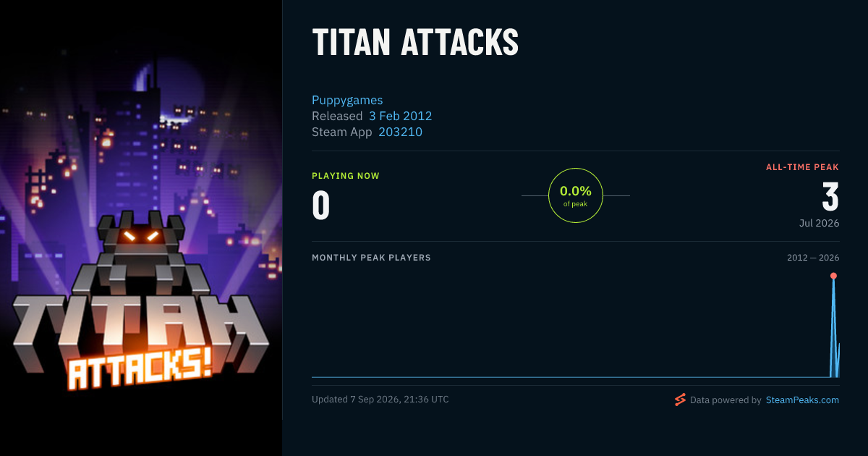Click the Monthly Peak Players label
Image resolution: width=868 pixels, height=456 pixels.
click(x=371, y=258)
